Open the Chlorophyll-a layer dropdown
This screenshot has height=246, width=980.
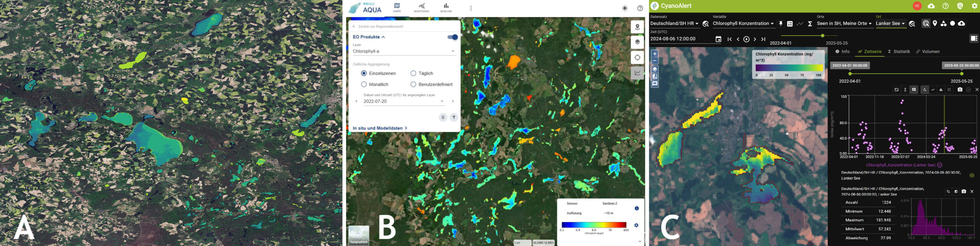[404, 51]
